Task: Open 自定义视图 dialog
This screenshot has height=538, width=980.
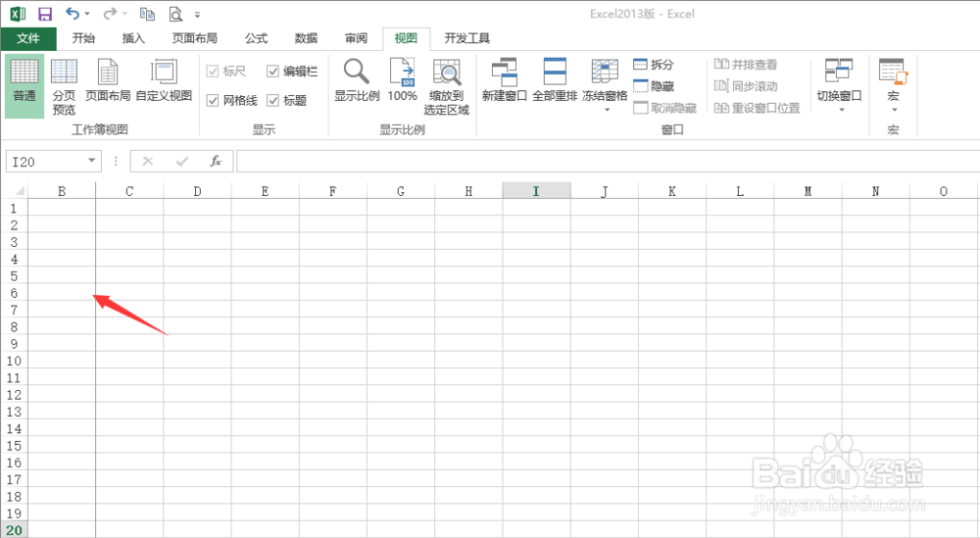Action: tap(164, 80)
